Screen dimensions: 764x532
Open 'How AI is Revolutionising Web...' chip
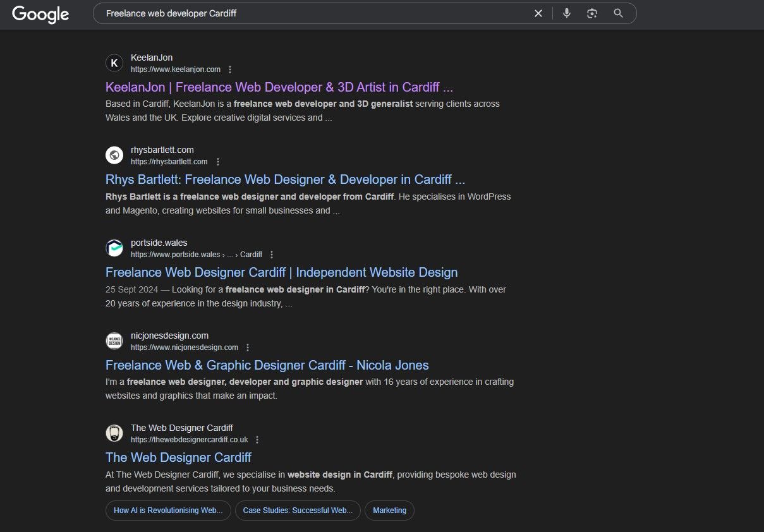point(168,511)
